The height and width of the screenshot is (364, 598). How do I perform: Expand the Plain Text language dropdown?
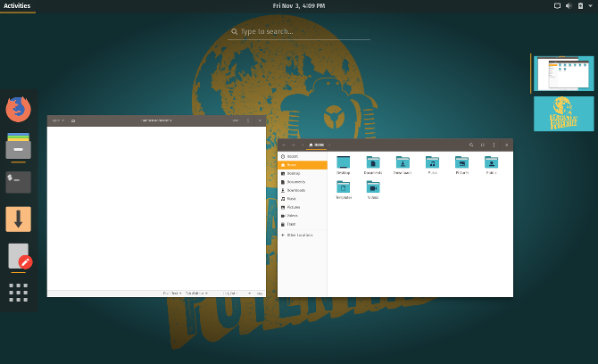point(171,293)
